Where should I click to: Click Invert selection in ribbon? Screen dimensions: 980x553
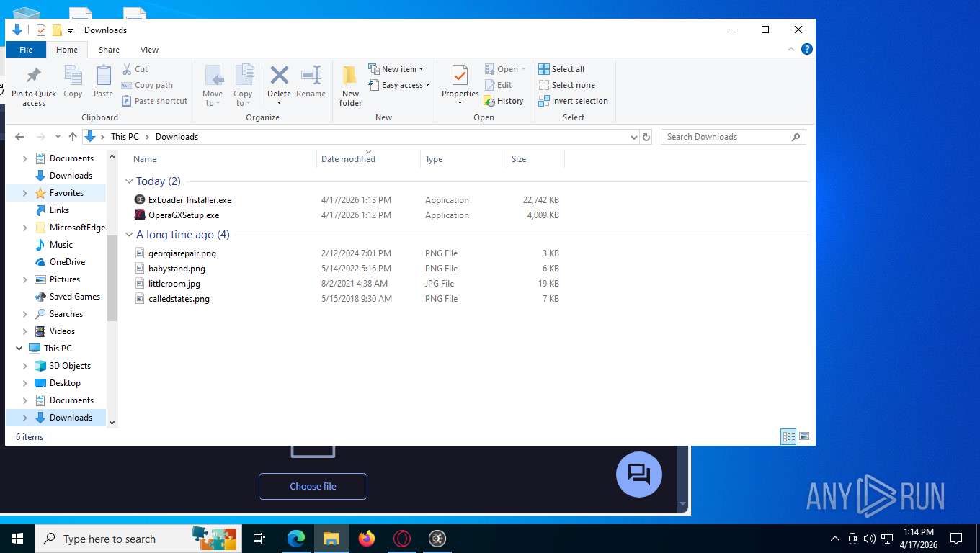point(574,101)
